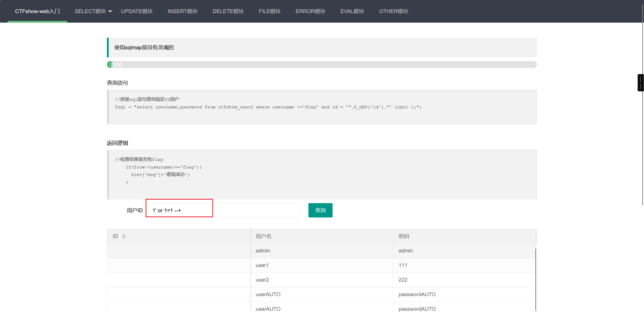Select the admin row in results table
This screenshot has height=312, width=644.
[263, 251]
